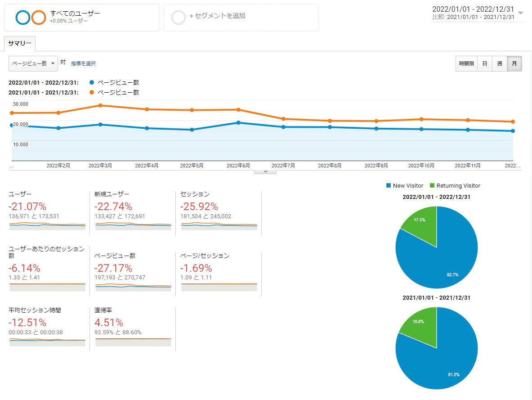Screen dimensions: 532x400
Task: Click the -25.92% セッション value
Action: [199, 206]
